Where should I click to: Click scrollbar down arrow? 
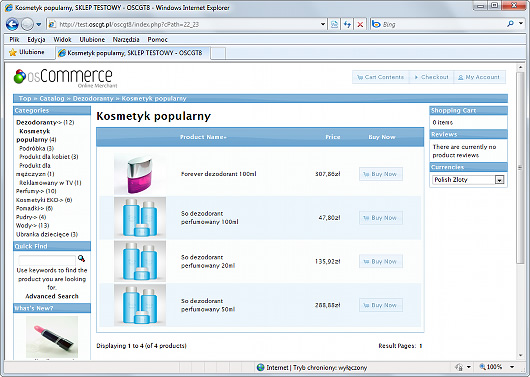pyautogui.click(x=520, y=355)
